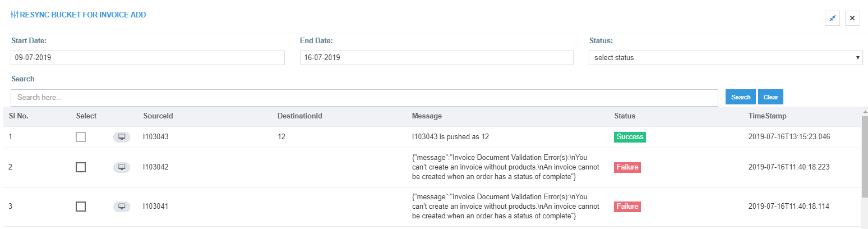The width and height of the screenshot is (868, 229).
Task: Open the End Date picker field
Action: tap(436, 58)
